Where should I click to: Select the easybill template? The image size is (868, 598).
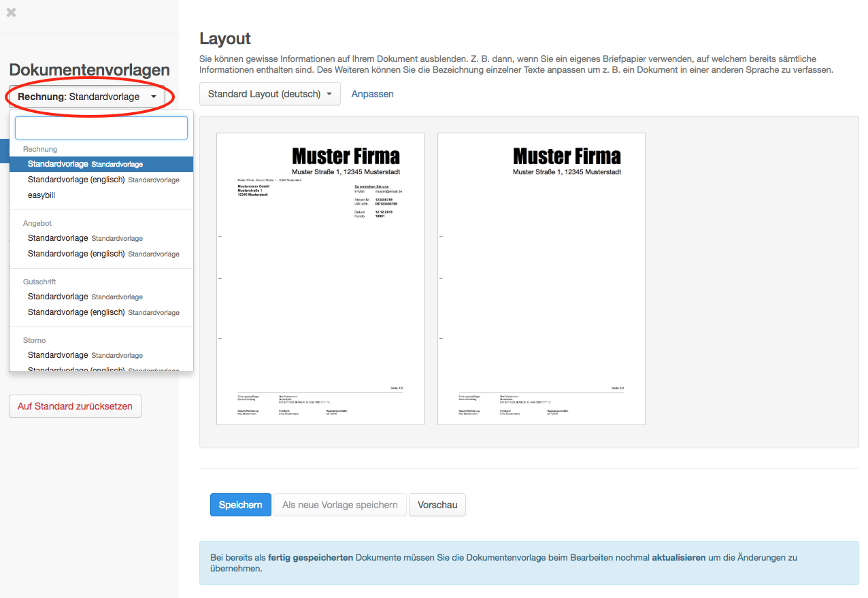41,195
